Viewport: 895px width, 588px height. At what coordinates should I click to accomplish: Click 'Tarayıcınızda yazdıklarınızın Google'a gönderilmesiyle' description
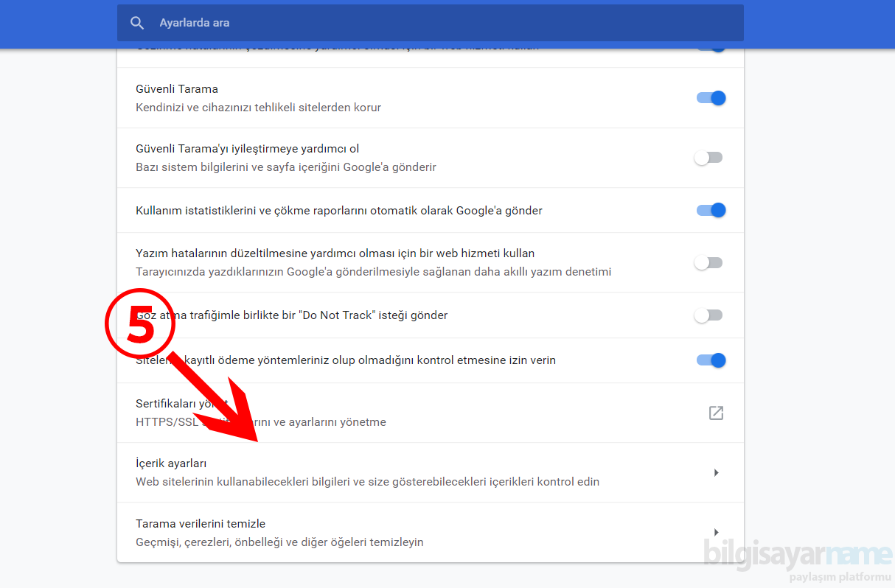(x=374, y=272)
